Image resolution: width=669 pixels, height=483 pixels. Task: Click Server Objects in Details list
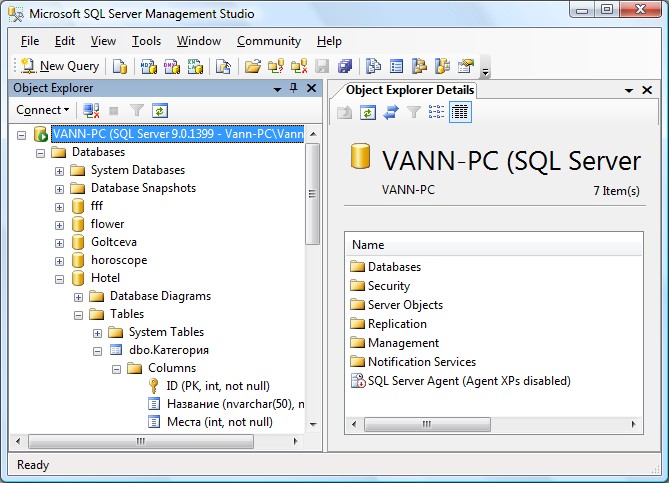coord(405,305)
